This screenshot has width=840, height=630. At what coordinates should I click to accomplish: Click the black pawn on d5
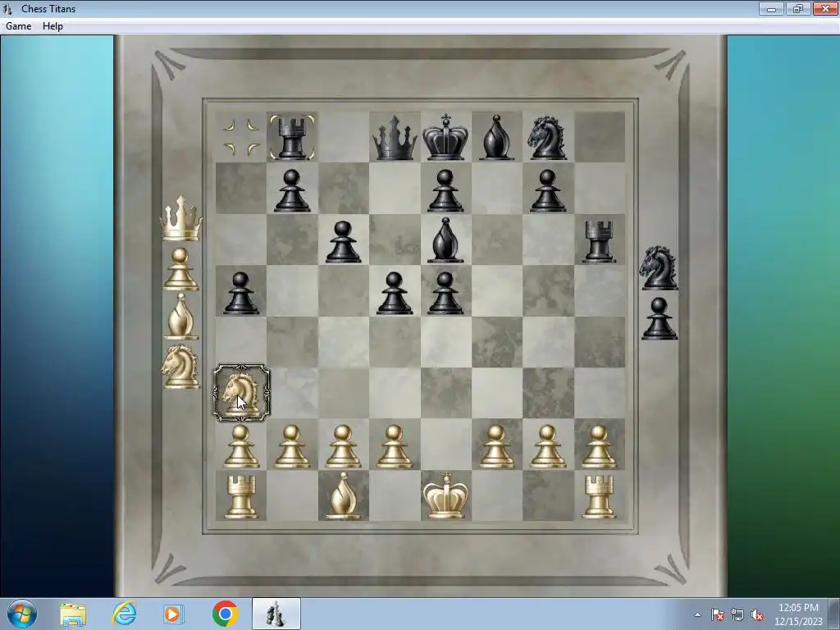click(395, 293)
